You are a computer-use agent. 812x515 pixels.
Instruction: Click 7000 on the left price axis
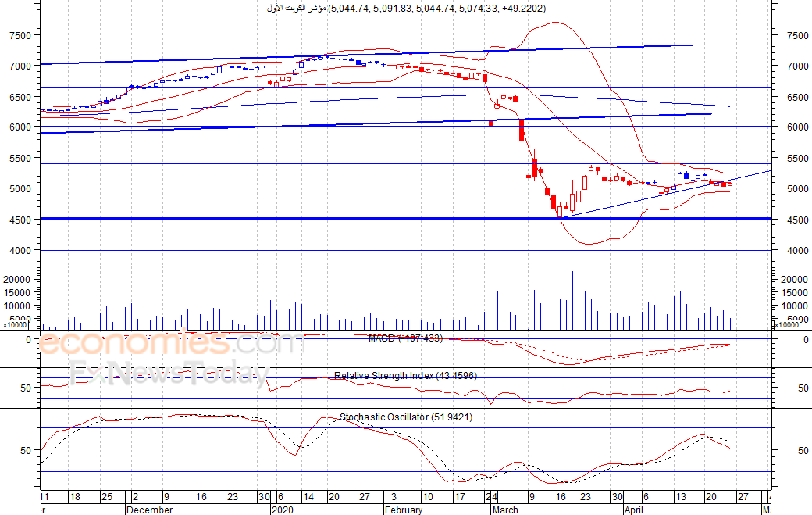click(x=20, y=66)
